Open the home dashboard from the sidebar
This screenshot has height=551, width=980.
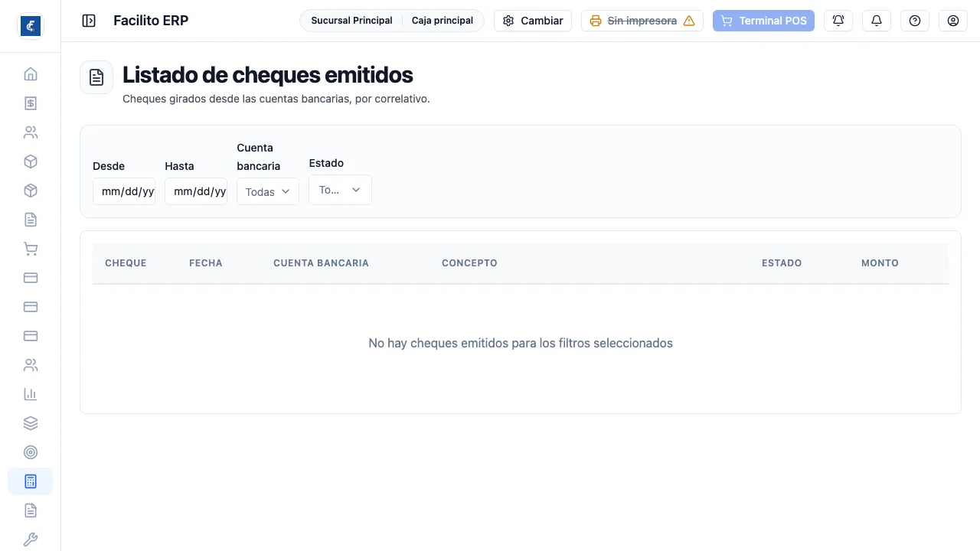(31, 74)
